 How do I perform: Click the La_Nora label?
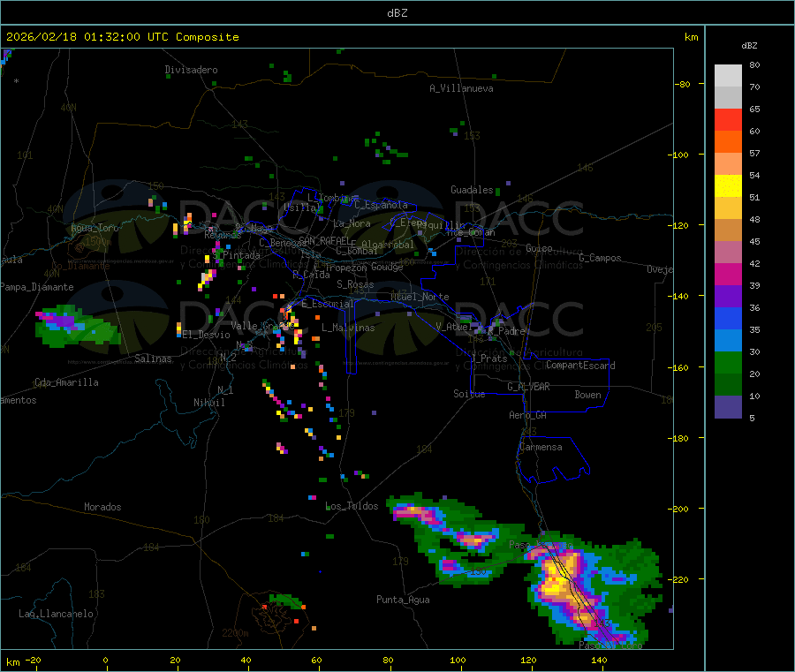[352, 223]
